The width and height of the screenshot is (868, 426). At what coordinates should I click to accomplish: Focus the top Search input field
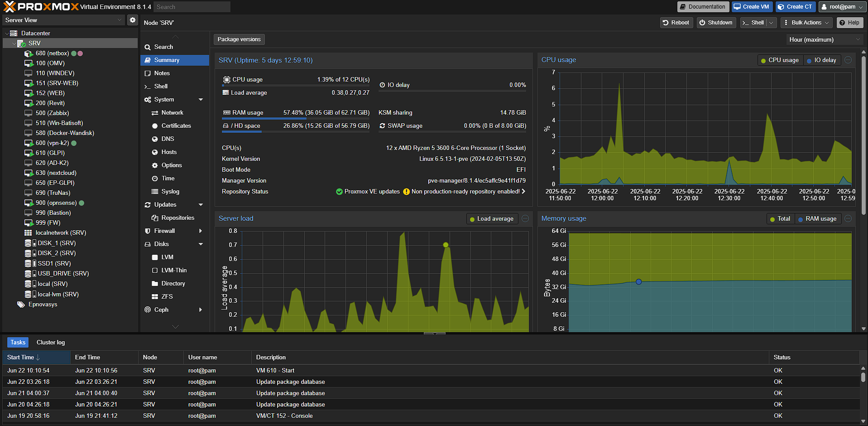192,7
